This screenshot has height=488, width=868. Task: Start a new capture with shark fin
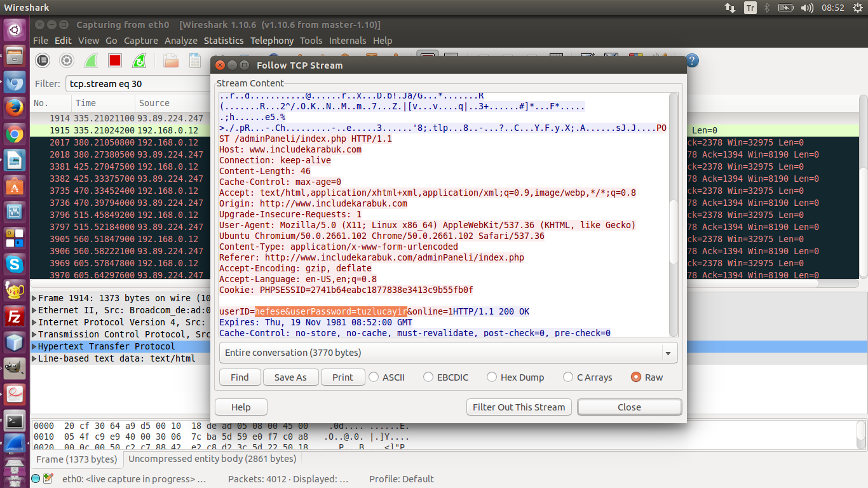[x=91, y=60]
